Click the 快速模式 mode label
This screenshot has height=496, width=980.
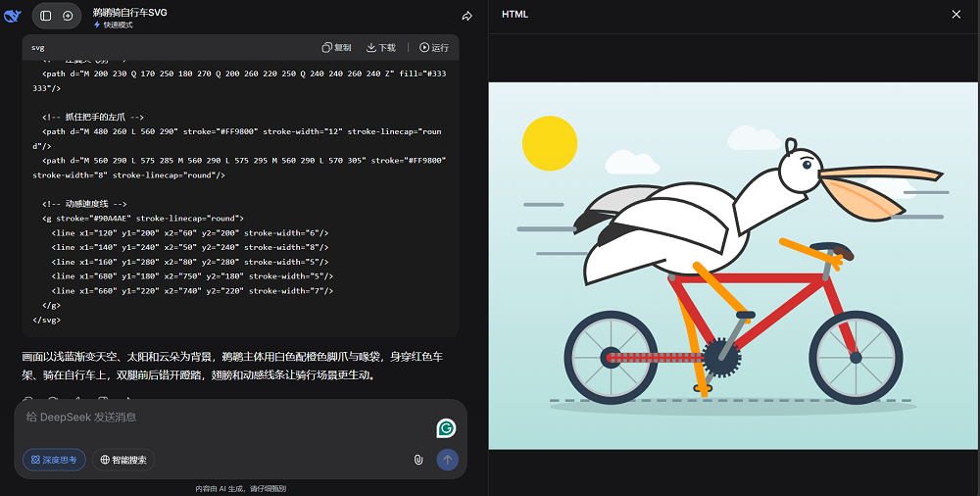tap(113, 25)
